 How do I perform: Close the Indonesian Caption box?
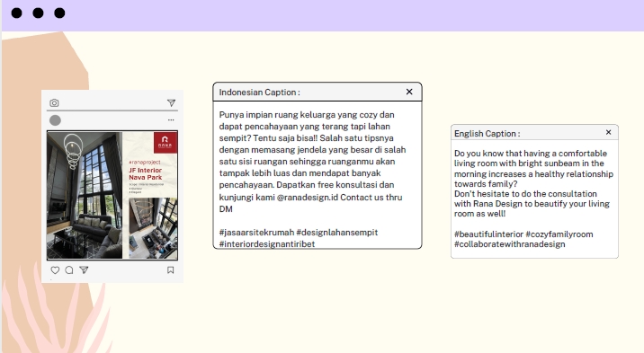point(409,92)
